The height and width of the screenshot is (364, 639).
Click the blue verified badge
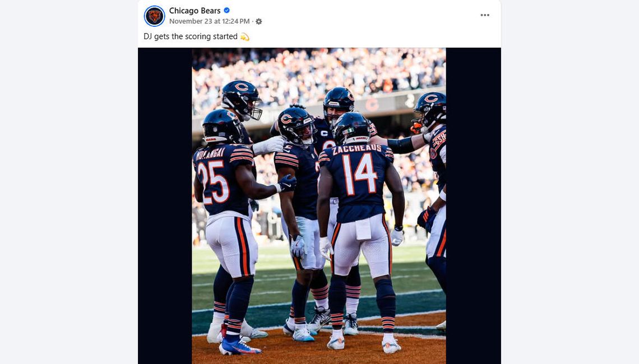point(226,11)
